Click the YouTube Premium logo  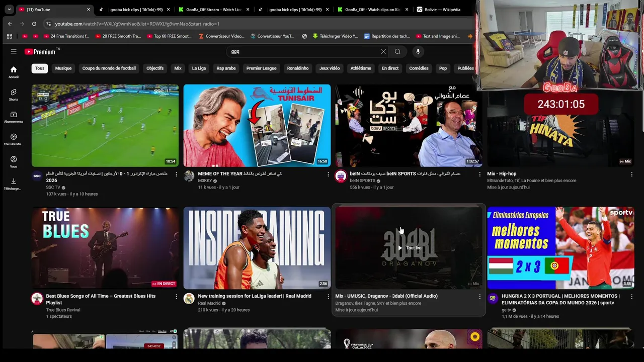pyautogui.click(x=41, y=51)
